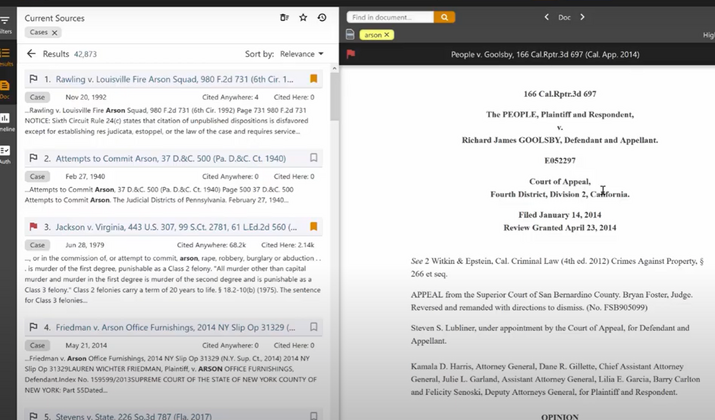Image resolution: width=715 pixels, height=420 pixels.
Task: Click results count 42,873
Action: click(85, 54)
